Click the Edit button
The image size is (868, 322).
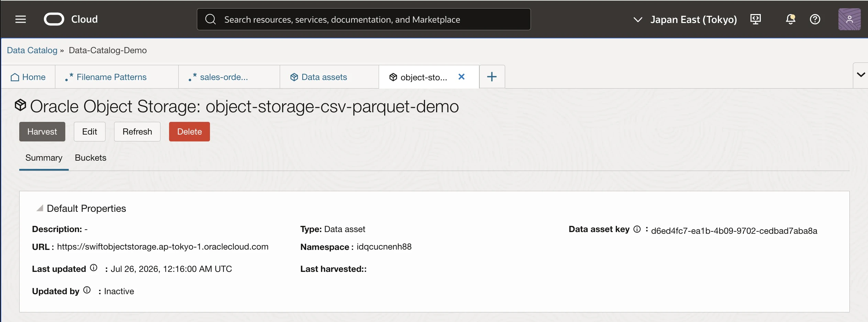(90, 132)
